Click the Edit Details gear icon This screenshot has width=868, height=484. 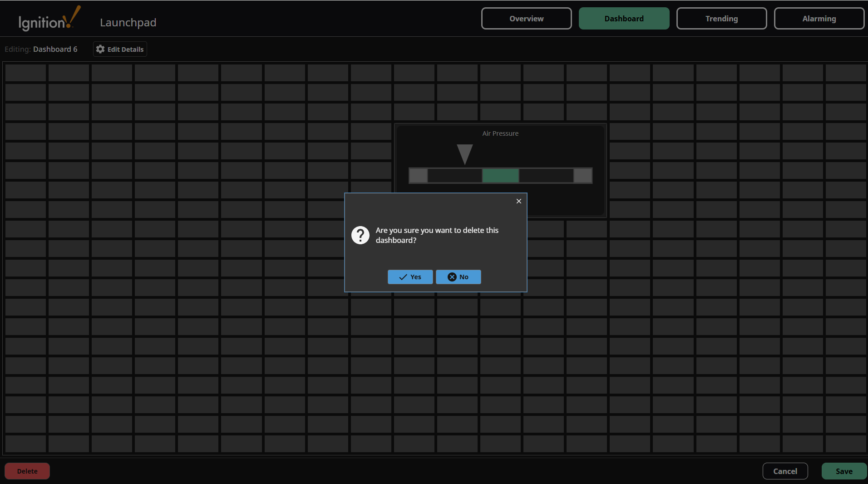point(99,49)
